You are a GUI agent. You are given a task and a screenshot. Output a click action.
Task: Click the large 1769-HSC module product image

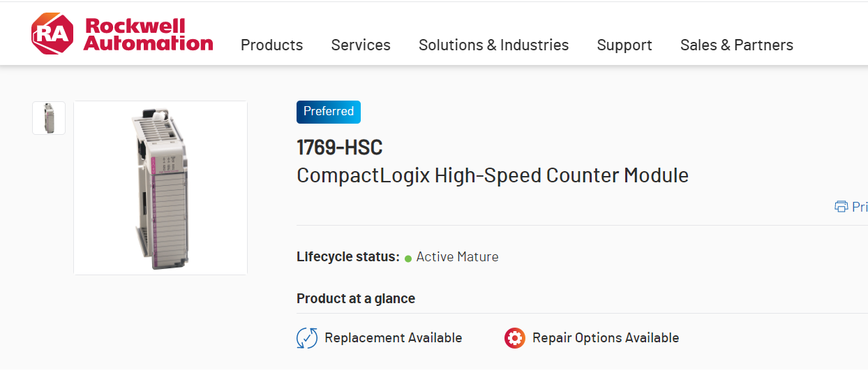point(160,188)
